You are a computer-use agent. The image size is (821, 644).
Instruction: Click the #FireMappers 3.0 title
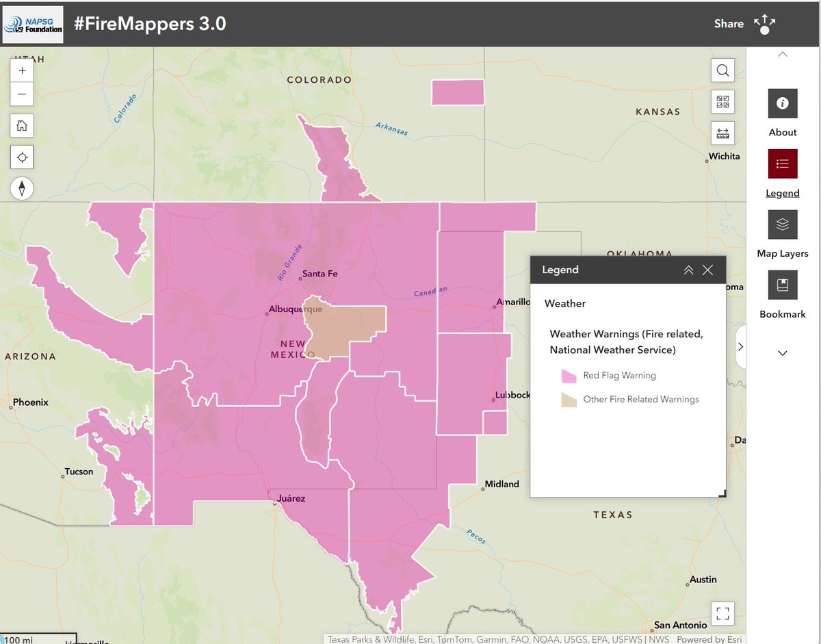pos(150,24)
